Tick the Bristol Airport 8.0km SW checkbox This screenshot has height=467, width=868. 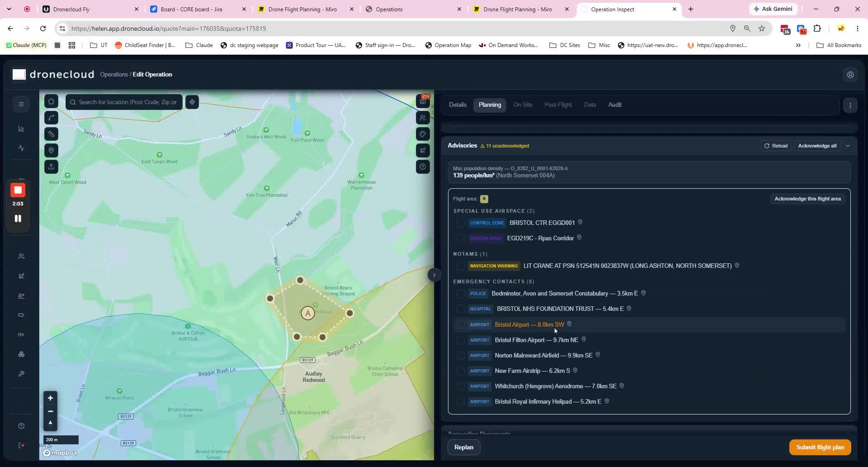tap(460, 325)
